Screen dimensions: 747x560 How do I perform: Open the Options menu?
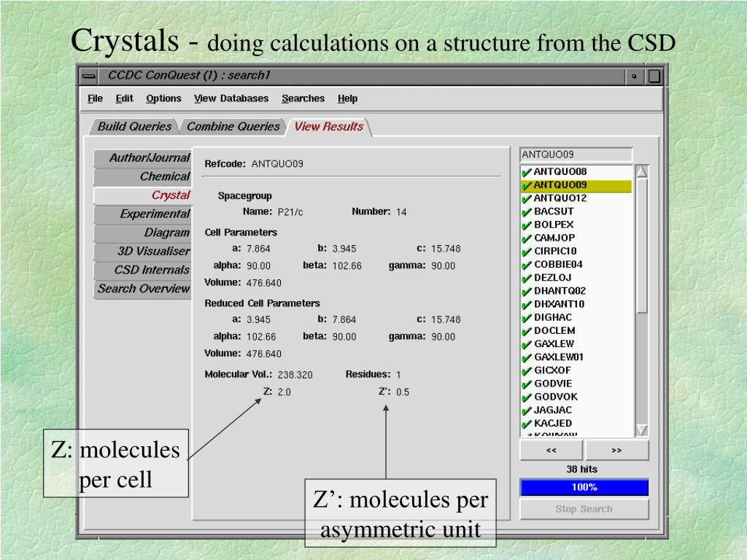coord(164,98)
